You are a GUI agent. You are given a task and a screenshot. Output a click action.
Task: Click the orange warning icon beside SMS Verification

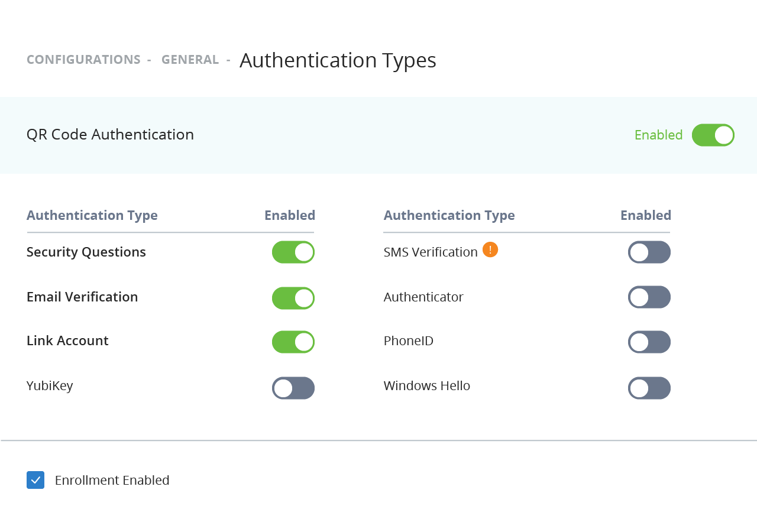pos(490,250)
